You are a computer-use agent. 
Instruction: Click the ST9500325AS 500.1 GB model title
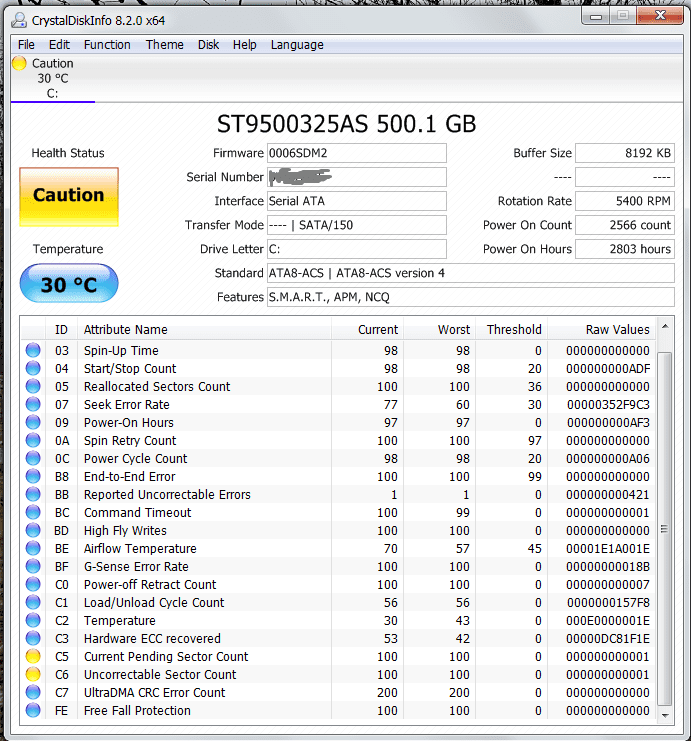coord(346,124)
